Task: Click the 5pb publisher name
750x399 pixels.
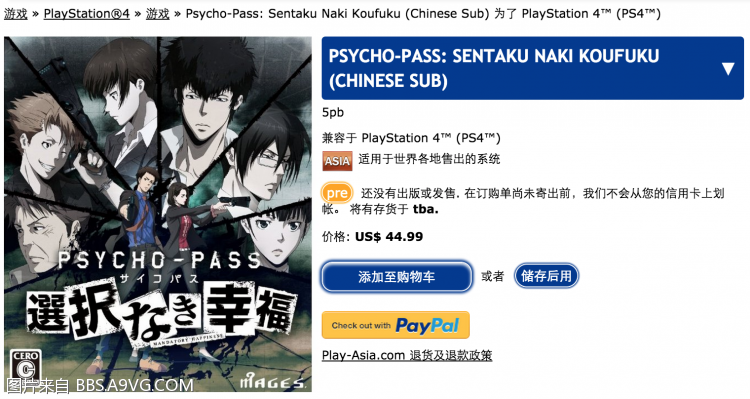Action: coord(333,112)
